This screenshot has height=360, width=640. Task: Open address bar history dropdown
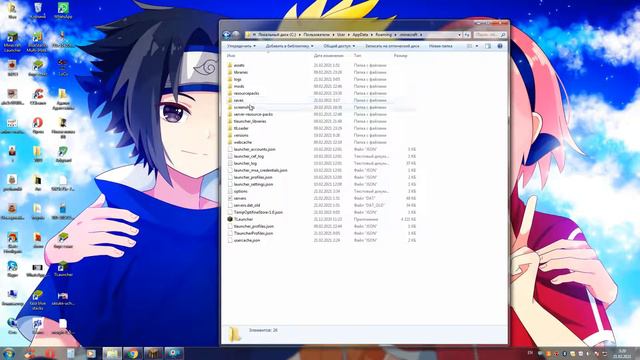click(459, 35)
